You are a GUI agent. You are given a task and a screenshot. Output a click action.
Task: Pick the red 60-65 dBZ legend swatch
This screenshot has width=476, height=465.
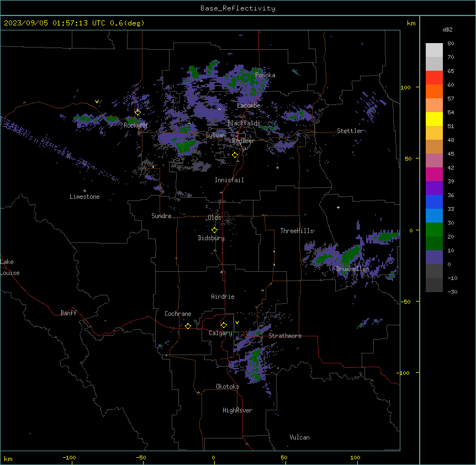[x=434, y=78]
